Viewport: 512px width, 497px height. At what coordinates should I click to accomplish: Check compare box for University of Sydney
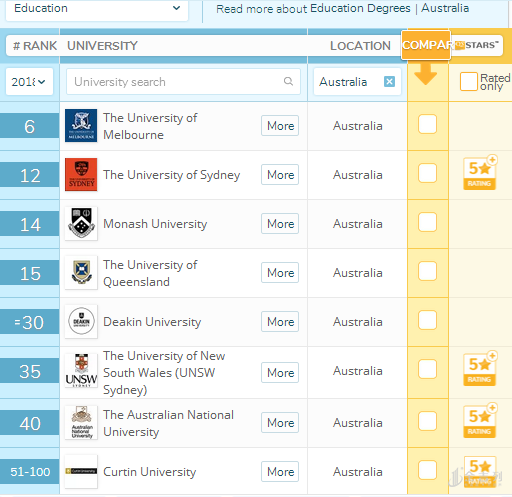427,173
